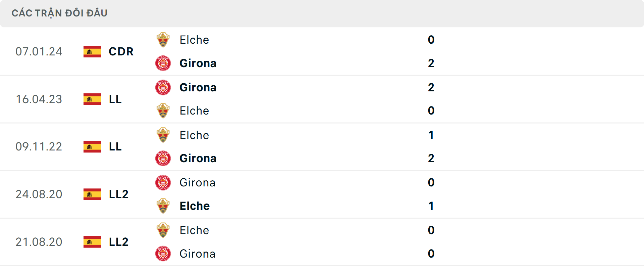Select the Spanish flag next to CDR

tap(92, 52)
